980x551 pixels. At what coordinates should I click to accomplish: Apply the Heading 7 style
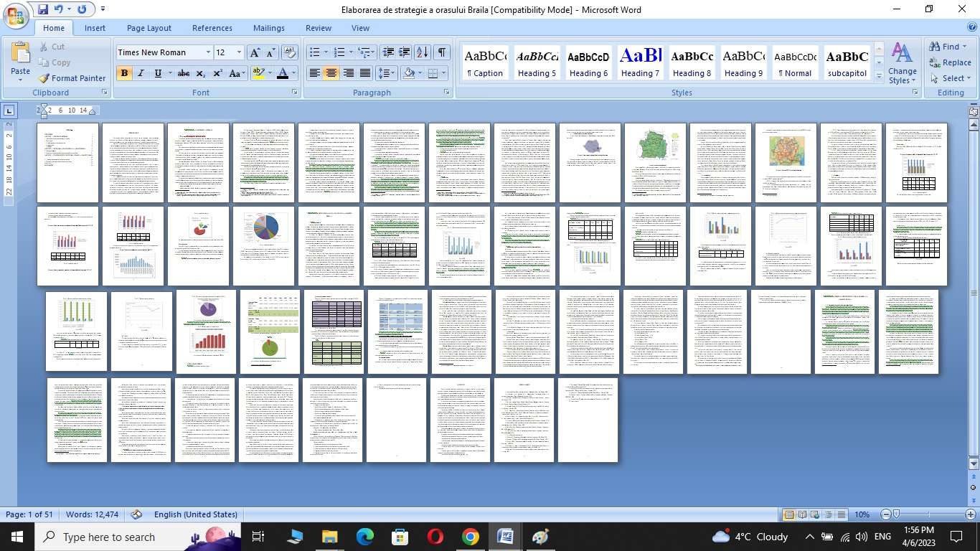point(640,63)
